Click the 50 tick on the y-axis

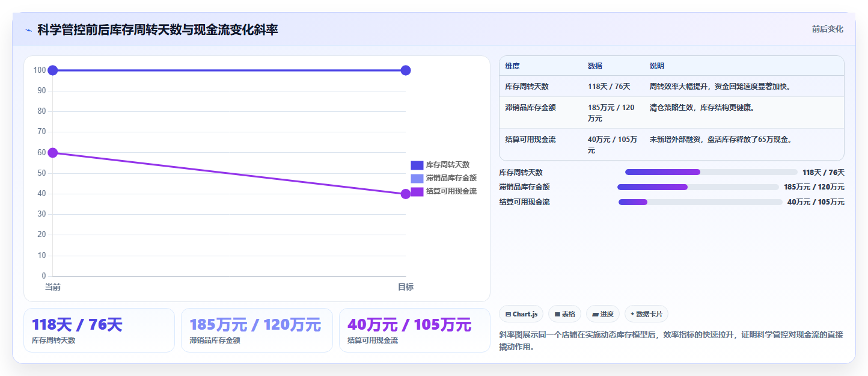41,173
